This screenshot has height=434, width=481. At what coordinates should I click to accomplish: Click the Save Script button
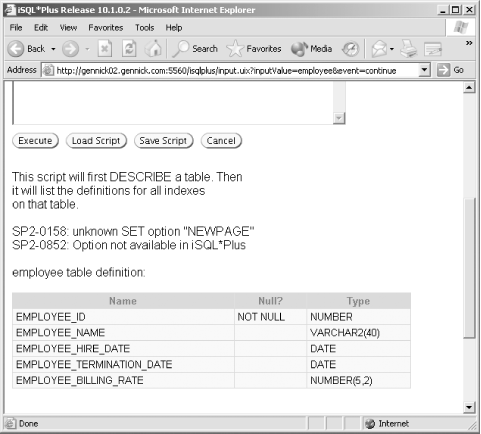(x=163, y=141)
